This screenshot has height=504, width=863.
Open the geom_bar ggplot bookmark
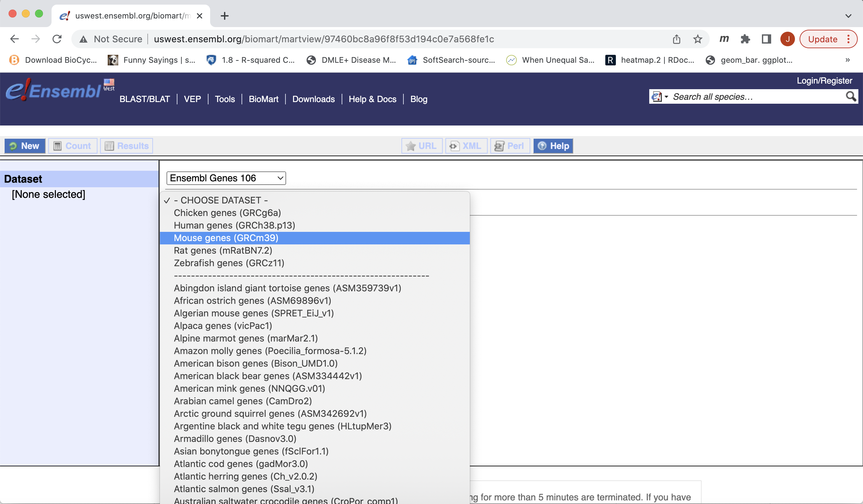coord(749,60)
